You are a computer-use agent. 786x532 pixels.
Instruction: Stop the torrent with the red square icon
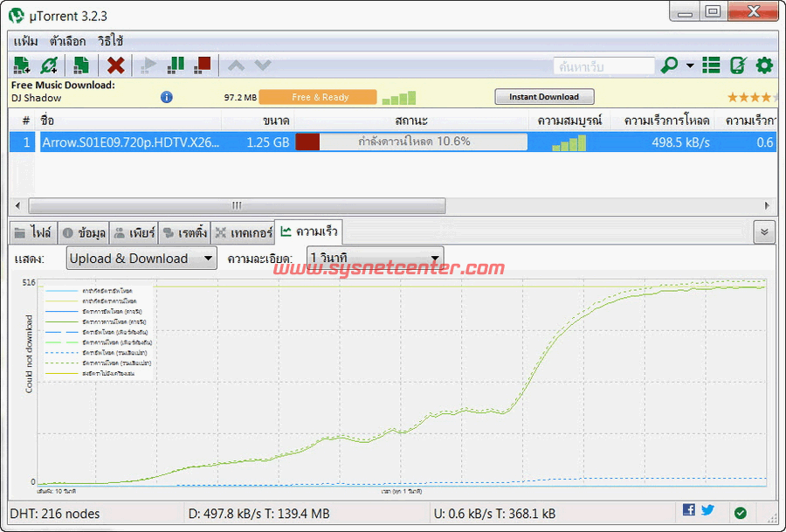203,65
